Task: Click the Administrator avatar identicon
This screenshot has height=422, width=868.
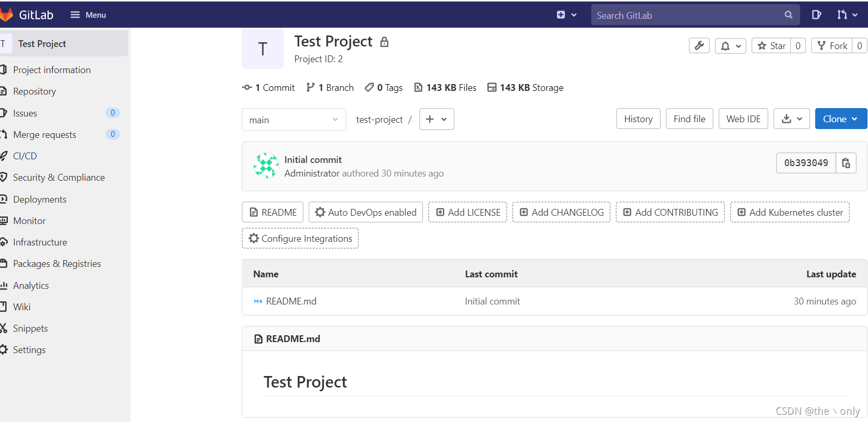Action: coord(266,166)
